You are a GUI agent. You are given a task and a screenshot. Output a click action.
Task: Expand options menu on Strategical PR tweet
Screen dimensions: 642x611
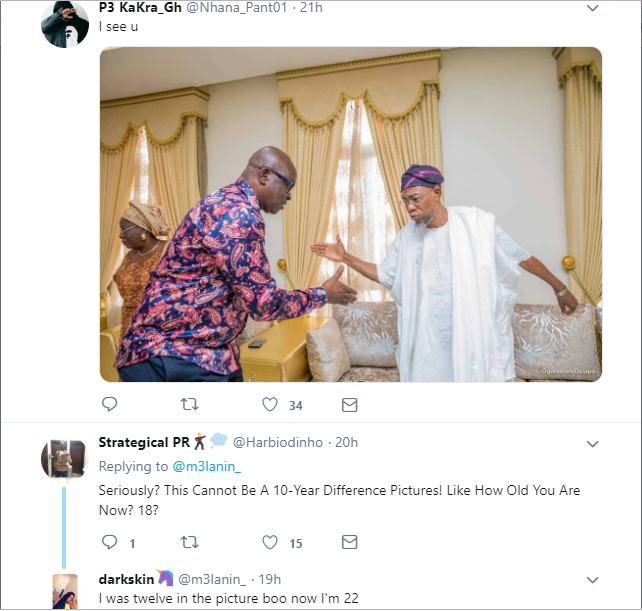pyautogui.click(x=592, y=442)
